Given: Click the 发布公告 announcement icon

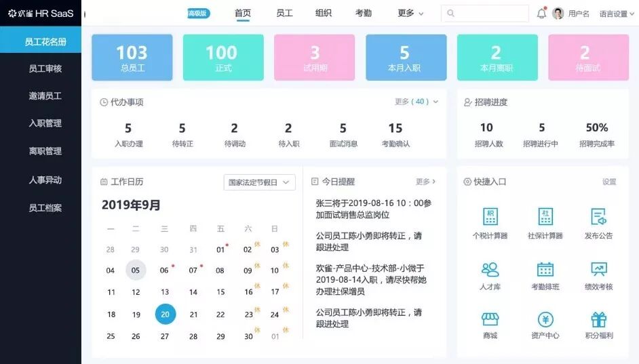Looking at the screenshot, I should point(599,217).
